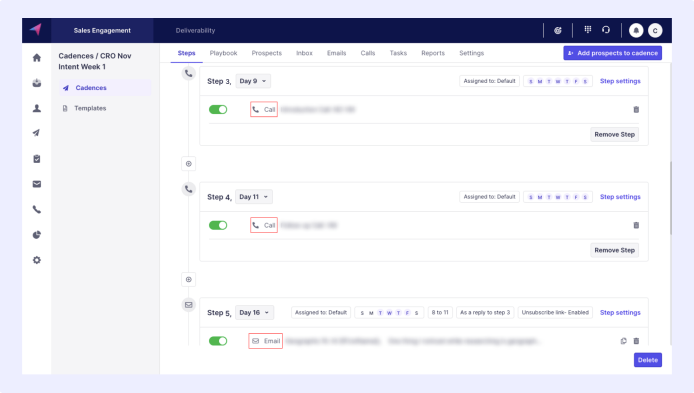
Task: Expand the Day 11 dropdown
Action: point(254,196)
